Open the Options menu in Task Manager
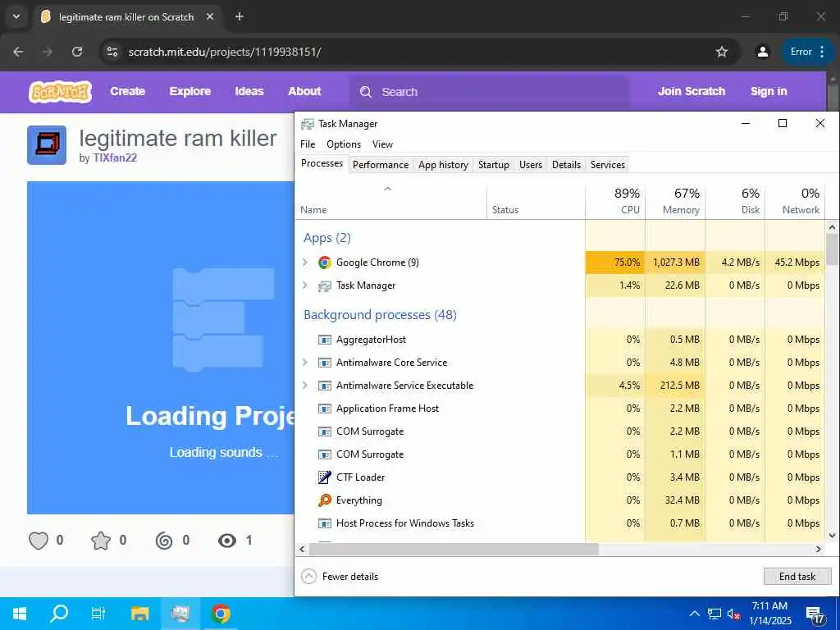Viewport: 840px width, 630px height. click(344, 144)
